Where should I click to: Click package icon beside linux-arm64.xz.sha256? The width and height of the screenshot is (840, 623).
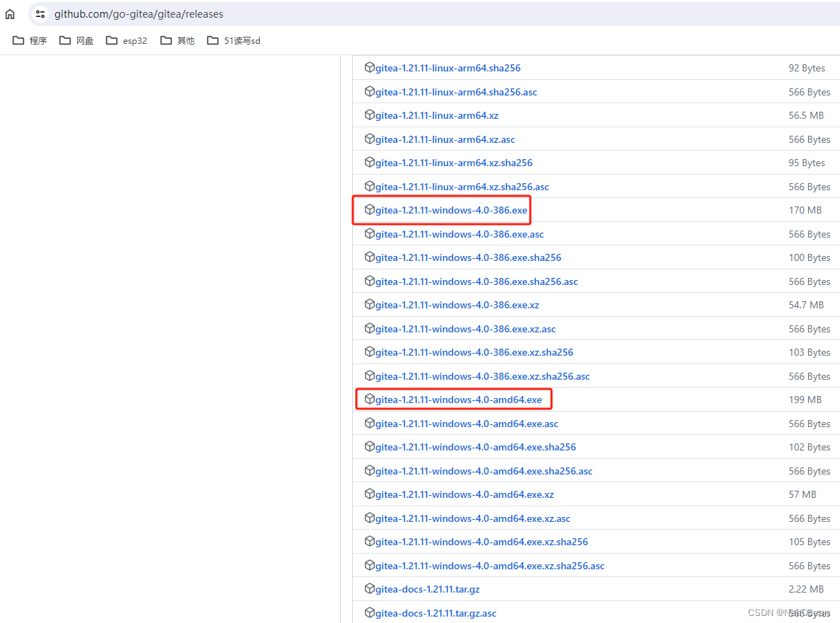pos(369,163)
